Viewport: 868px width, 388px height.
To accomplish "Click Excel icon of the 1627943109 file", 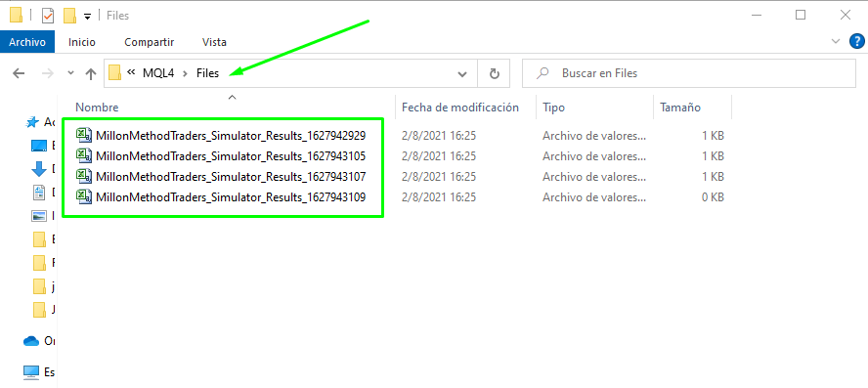I will [x=84, y=196].
